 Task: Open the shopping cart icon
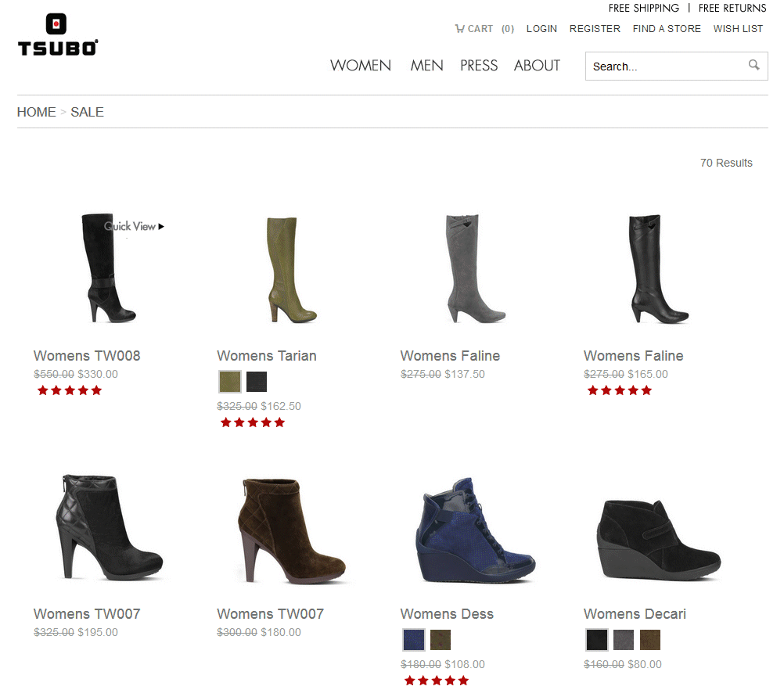[459, 29]
